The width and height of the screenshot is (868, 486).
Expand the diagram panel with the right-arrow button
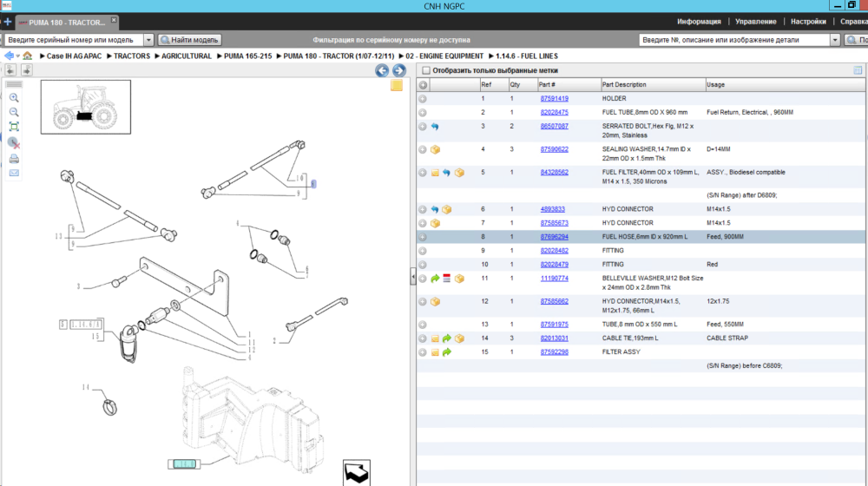point(26,69)
